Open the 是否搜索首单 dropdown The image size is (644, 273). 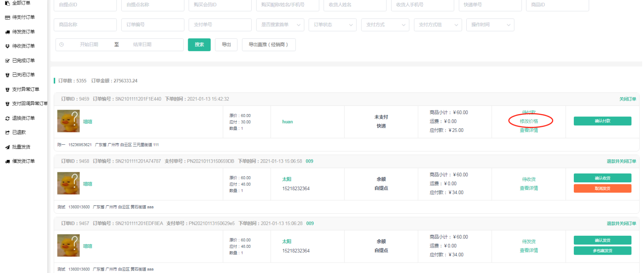point(280,25)
